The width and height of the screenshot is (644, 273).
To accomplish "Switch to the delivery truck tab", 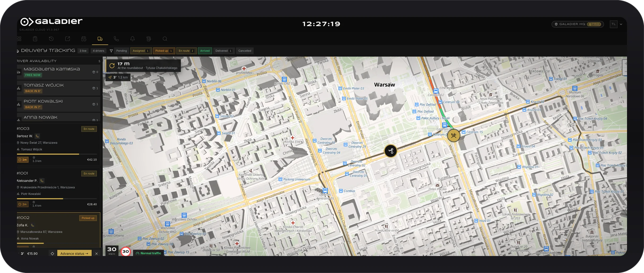I will 100,39.
